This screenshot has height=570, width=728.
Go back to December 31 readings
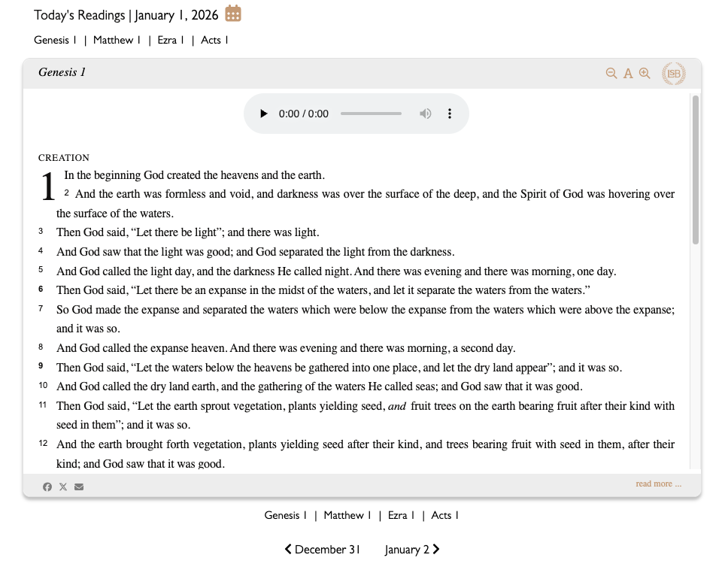pyautogui.click(x=322, y=550)
